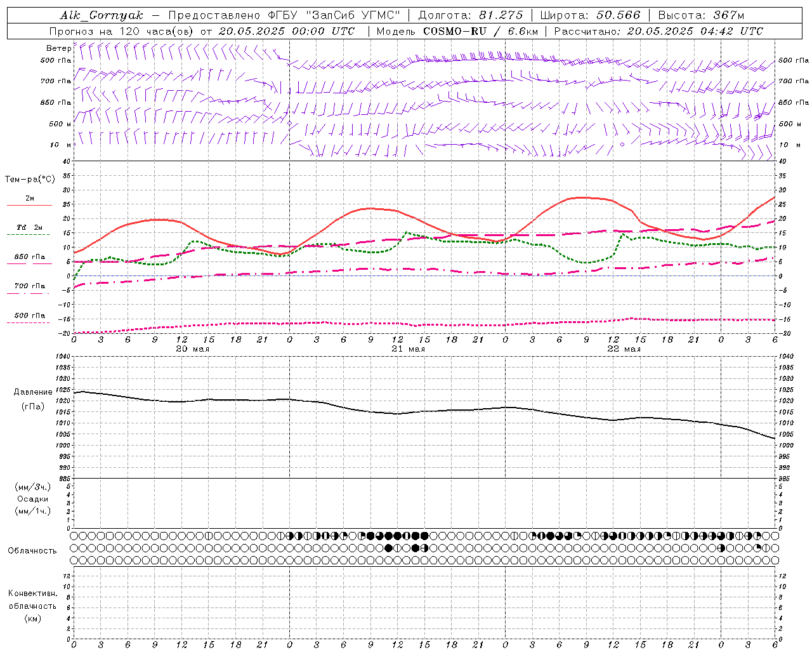Click the Высота: 367м elevation value
This screenshot has width=812, height=650.
pyautogui.click(x=701, y=15)
